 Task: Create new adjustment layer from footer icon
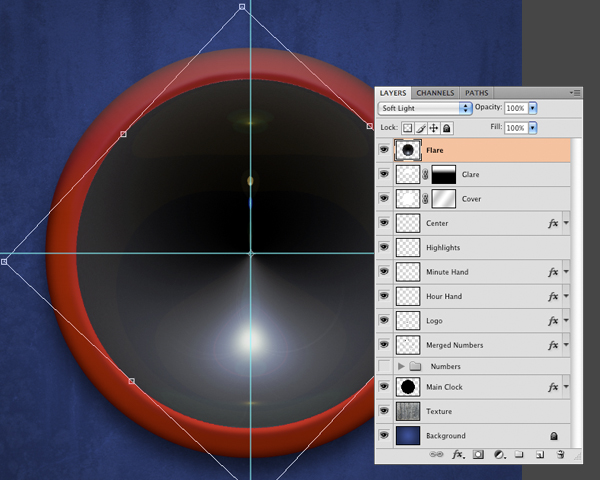[x=498, y=454]
